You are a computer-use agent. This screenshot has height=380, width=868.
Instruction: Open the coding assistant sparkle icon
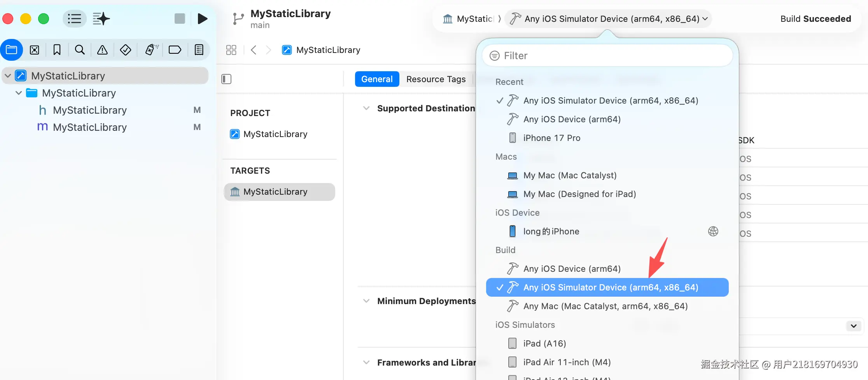point(101,19)
